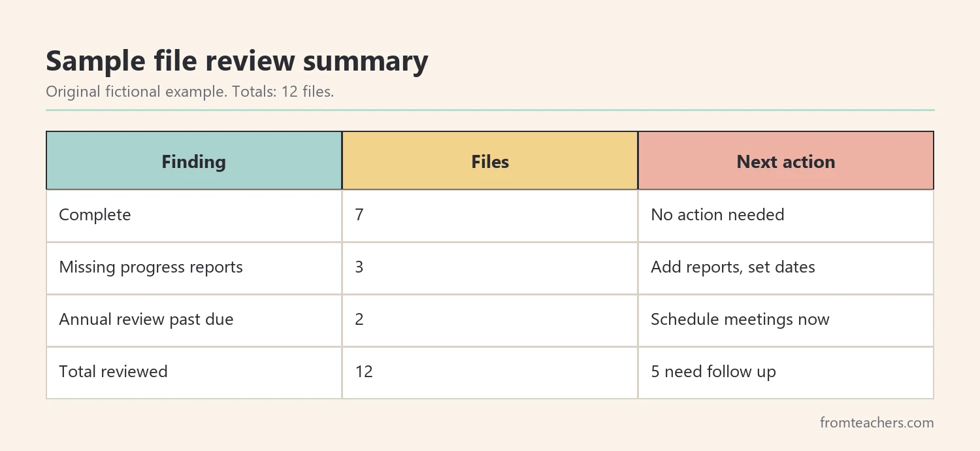Viewport: 980px width, 451px height.
Task: Select the 'Annual review past due' cell
Action: [194, 320]
